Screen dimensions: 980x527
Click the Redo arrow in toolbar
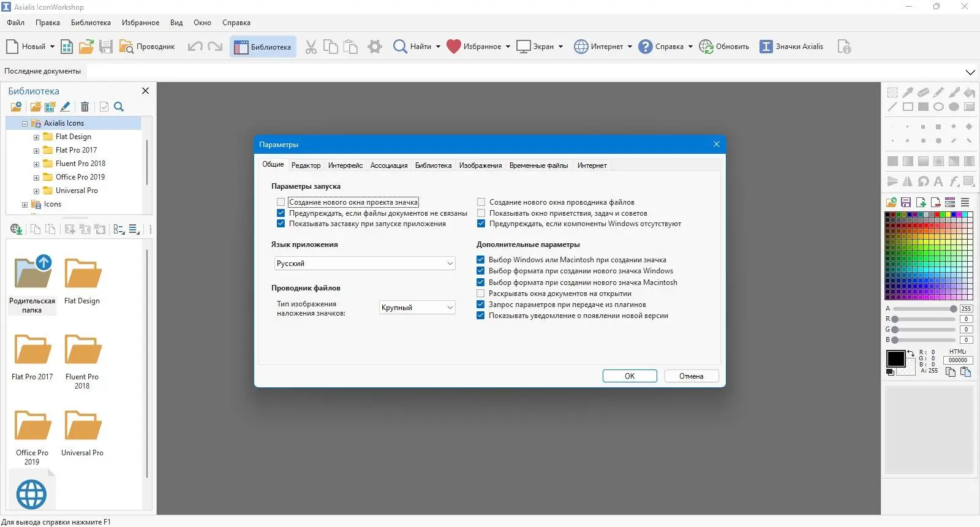click(x=215, y=47)
